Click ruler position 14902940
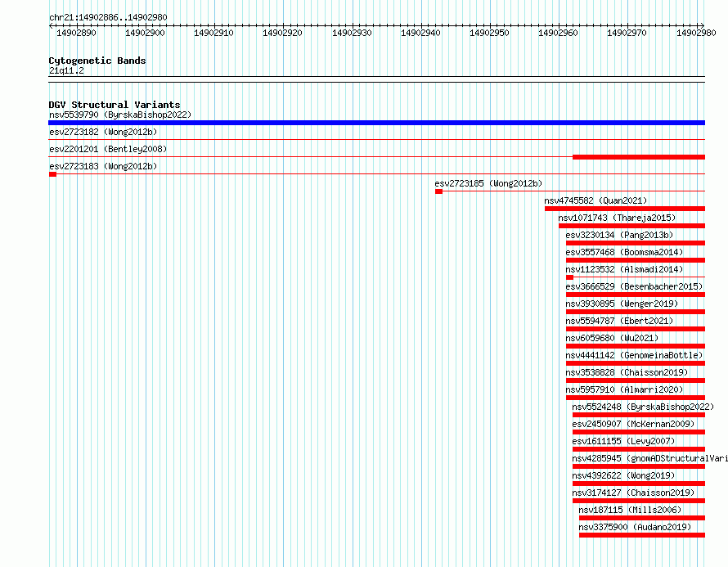This screenshot has height=567, width=728. (420, 33)
